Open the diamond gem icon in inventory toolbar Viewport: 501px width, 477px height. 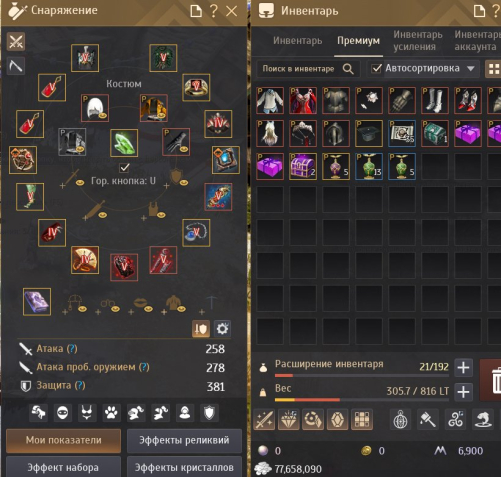point(289,420)
